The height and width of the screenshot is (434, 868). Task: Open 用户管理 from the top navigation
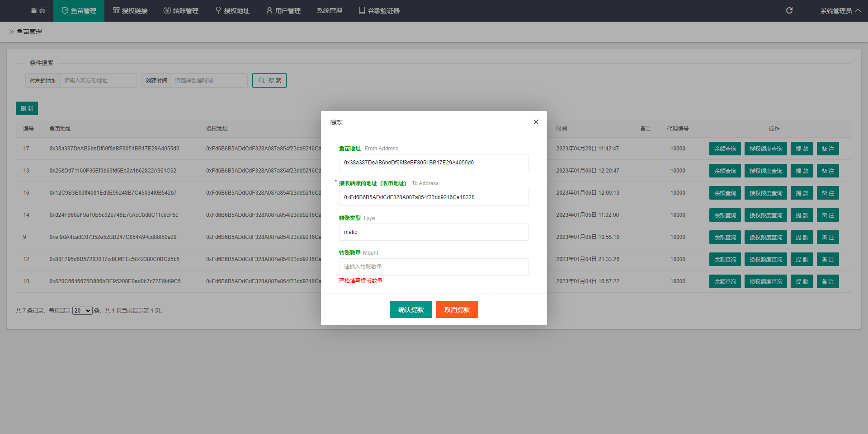coord(283,11)
